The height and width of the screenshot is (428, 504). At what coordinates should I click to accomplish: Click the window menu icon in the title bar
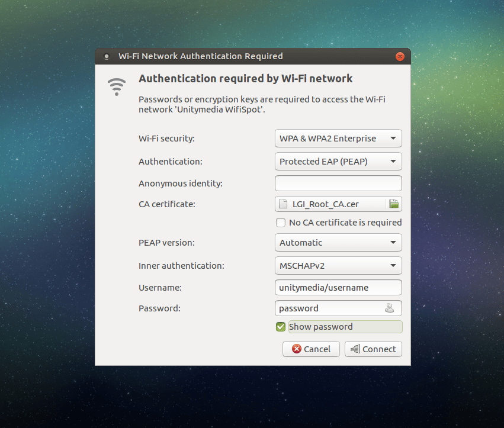click(106, 56)
